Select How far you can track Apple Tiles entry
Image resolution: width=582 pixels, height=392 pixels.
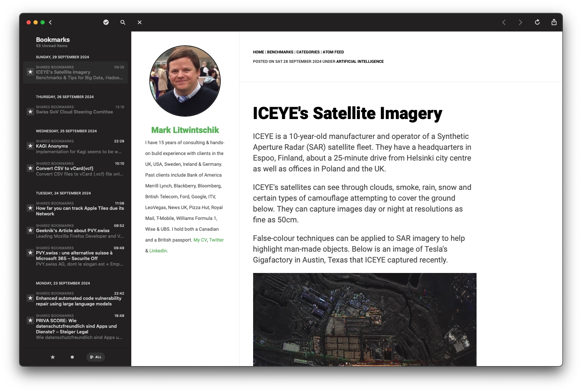75,208
